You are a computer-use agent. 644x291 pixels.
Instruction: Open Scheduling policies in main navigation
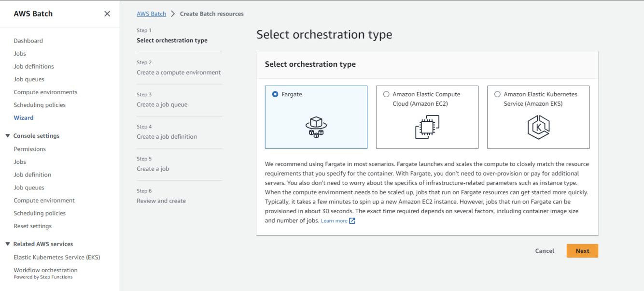point(40,105)
